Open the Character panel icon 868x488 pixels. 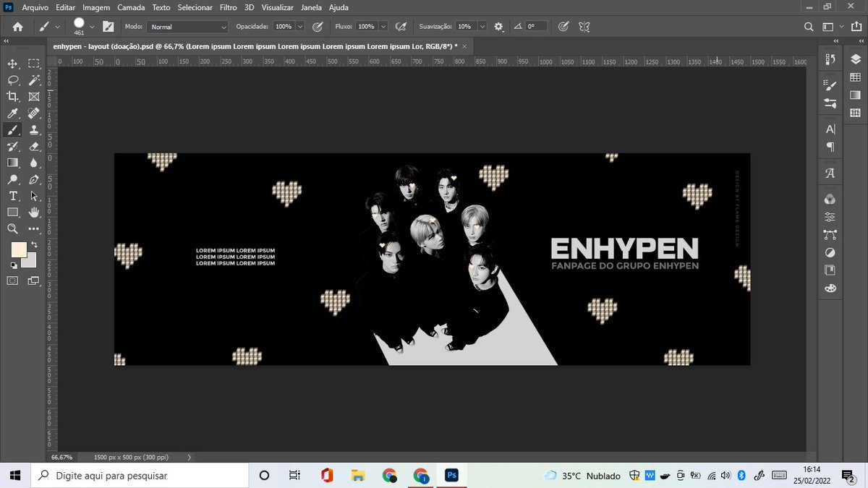(x=830, y=129)
